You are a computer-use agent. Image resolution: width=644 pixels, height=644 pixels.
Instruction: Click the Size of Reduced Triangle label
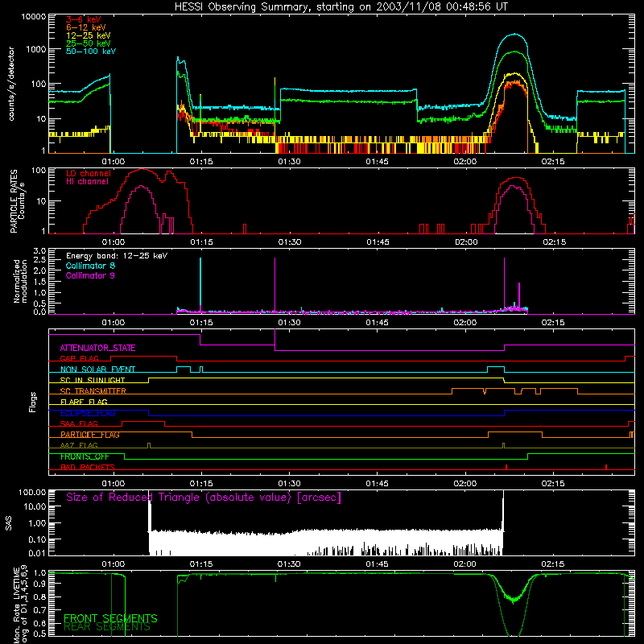[204, 497]
